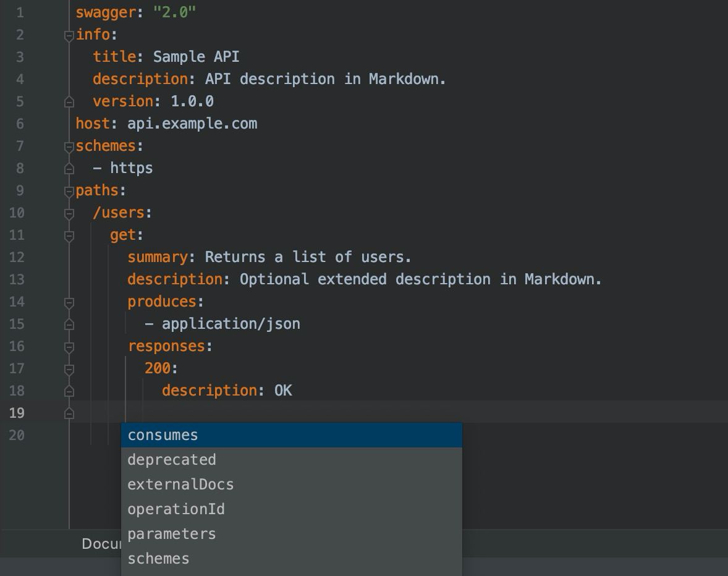Screen dimensions: 728x576
Task: Fold the /users path block
Action: [69, 213]
